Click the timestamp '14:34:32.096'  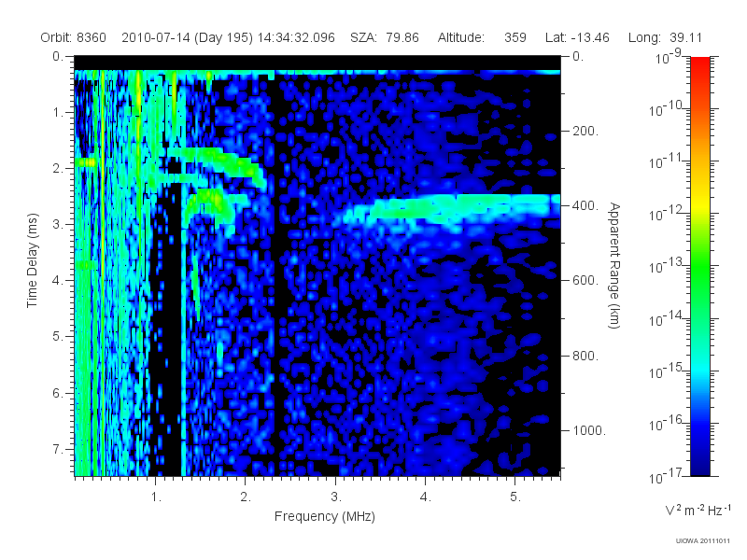296,37
